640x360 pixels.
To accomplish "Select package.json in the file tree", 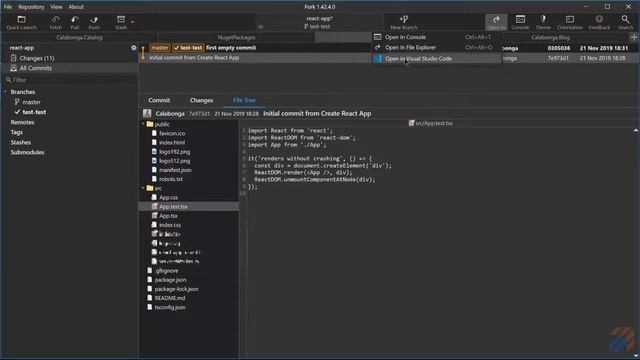I will pyautogui.click(x=170, y=280).
